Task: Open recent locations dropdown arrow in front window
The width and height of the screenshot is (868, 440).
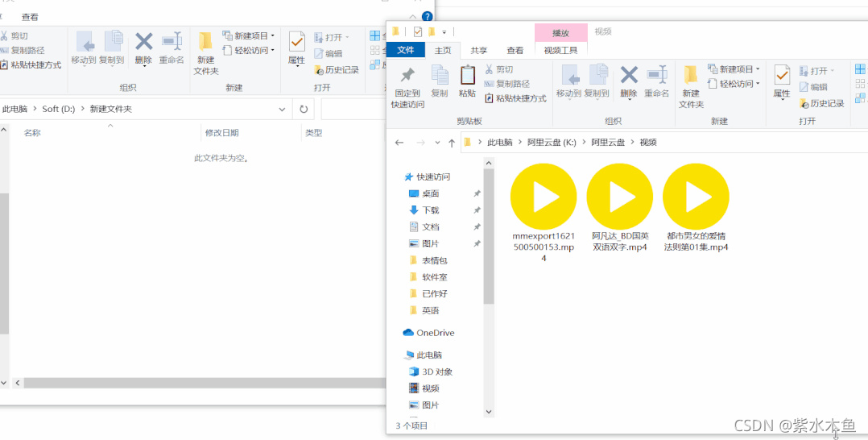Action: [x=437, y=143]
